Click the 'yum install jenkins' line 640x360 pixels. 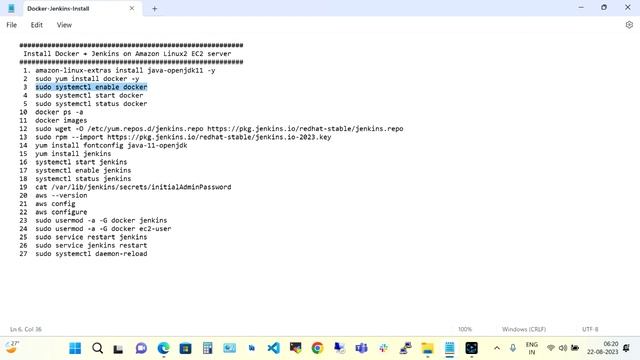pyautogui.click(x=73, y=153)
